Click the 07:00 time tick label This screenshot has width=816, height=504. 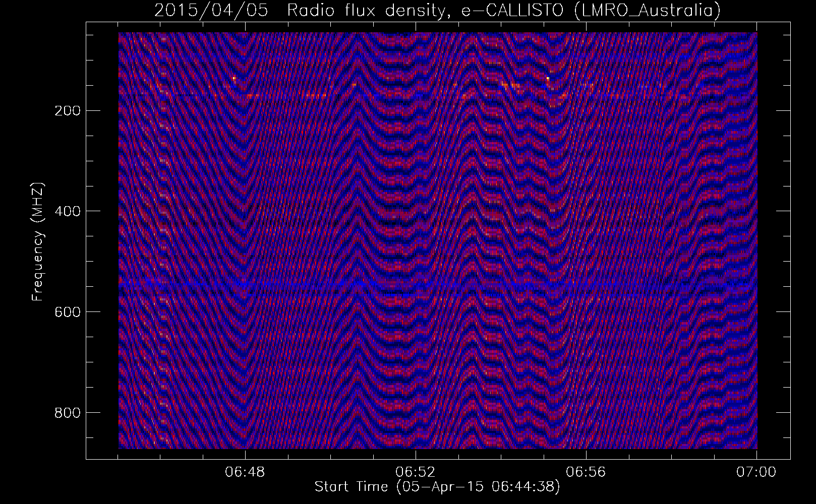[756, 472]
